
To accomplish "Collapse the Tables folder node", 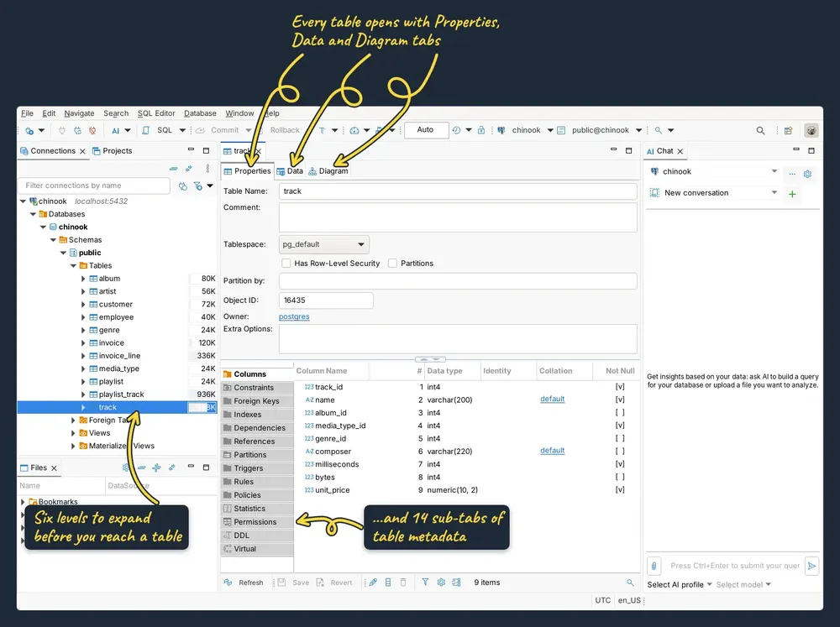I will click(x=73, y=265).
